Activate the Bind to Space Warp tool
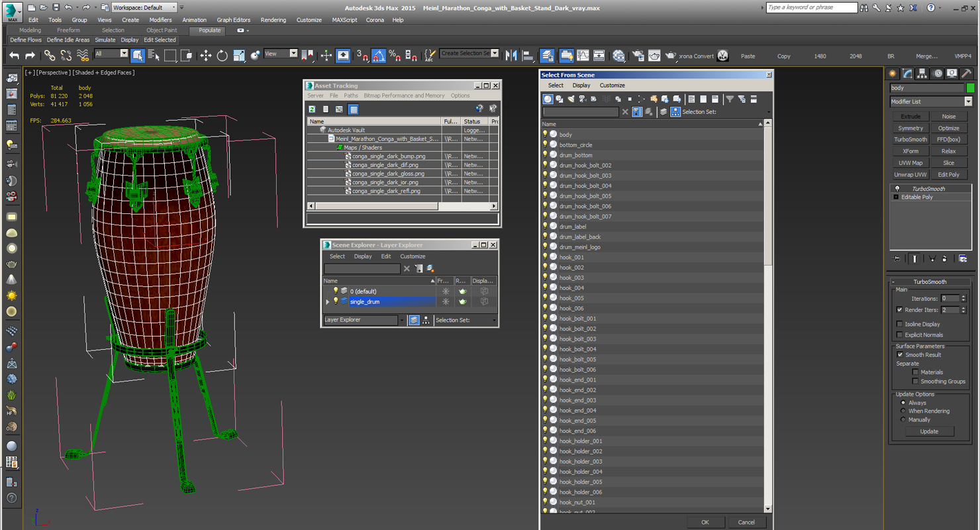The image size is (980, 530). pyautogui.click(x=82, y=56)
